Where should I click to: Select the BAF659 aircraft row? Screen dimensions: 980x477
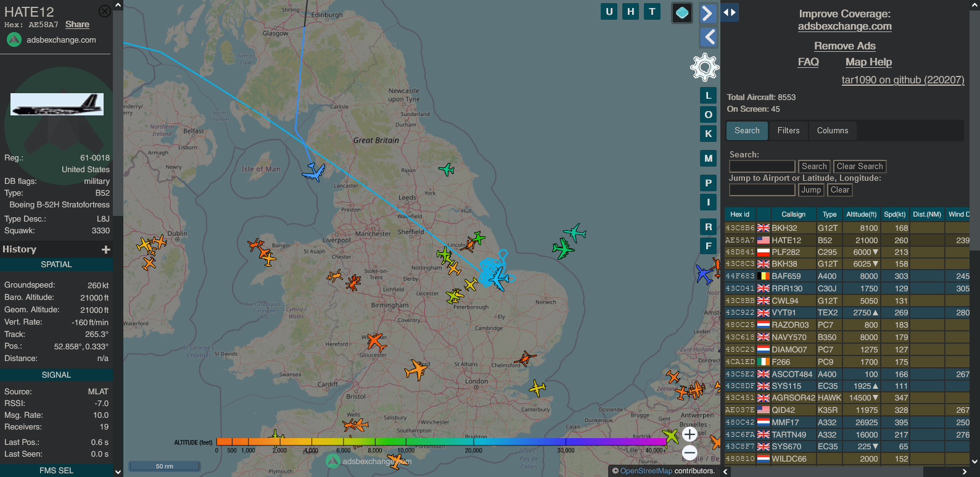click(847, 276)
